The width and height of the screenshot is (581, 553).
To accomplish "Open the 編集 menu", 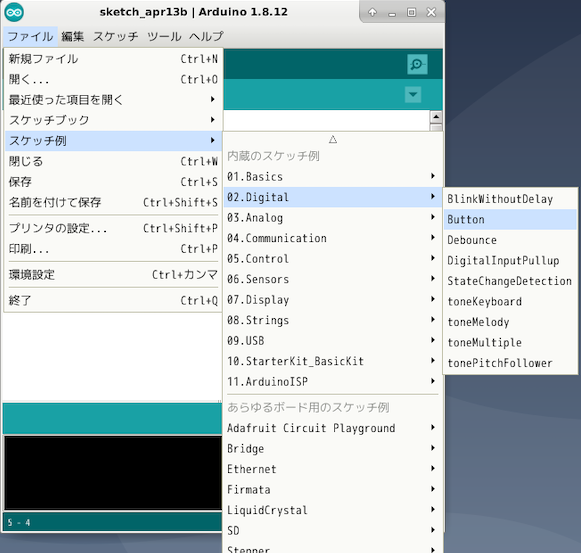I will [73, 36].
